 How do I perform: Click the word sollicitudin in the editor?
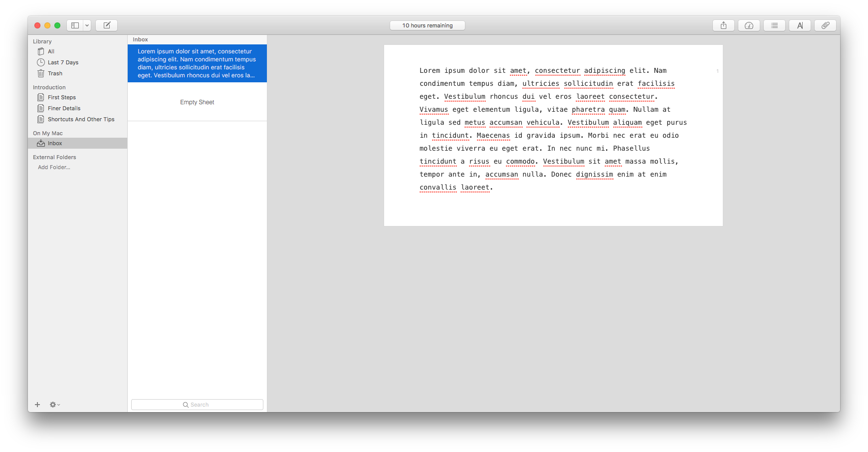pos(588,84)
